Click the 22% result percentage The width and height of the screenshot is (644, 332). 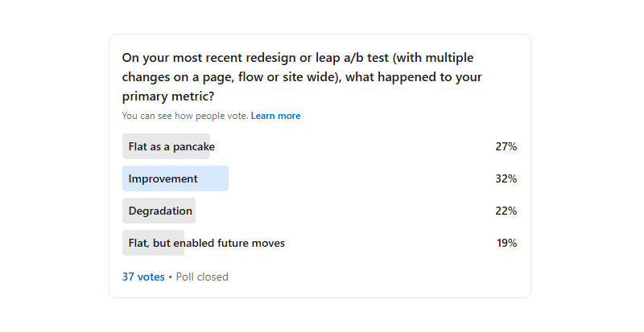tap(506, 211)
